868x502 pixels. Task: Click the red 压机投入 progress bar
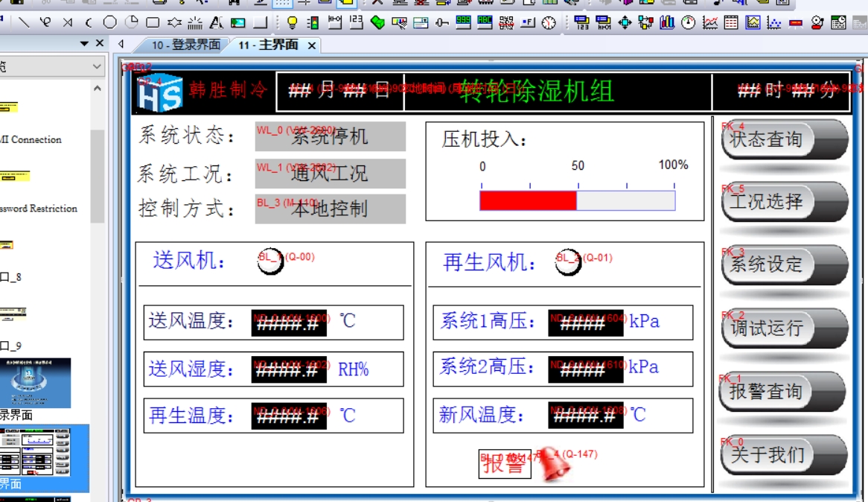tap(528, 200)
